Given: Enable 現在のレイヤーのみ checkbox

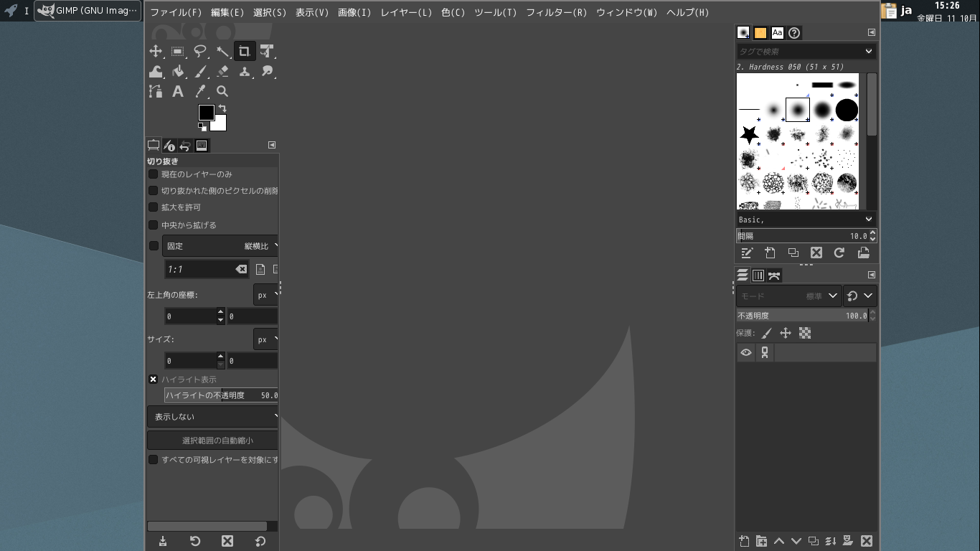Looking at the screenshot, I should pos(153,174).
